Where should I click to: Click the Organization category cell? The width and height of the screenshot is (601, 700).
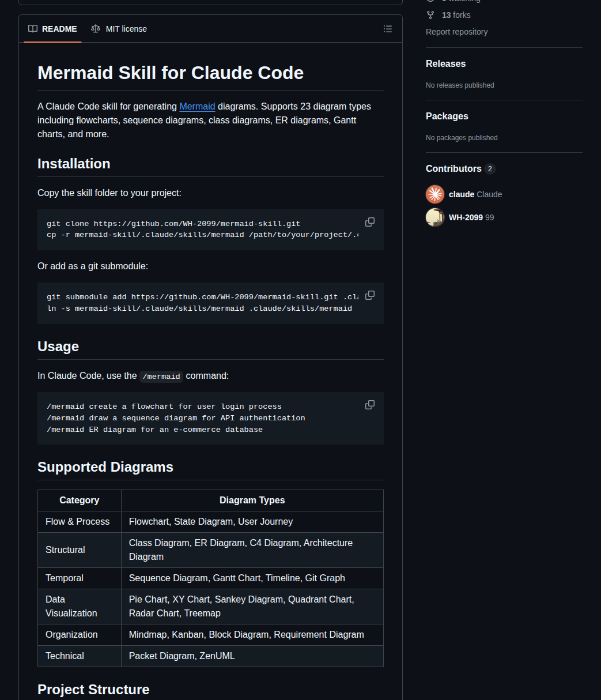click(x=80, y=635)
